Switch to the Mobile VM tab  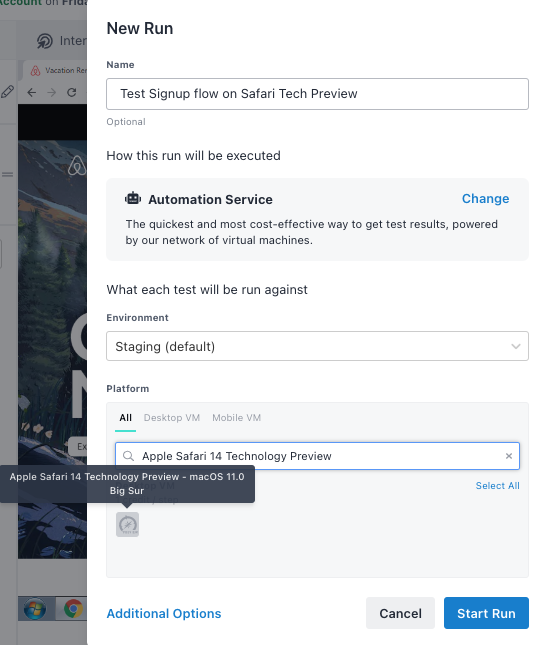tap(236, 418)
